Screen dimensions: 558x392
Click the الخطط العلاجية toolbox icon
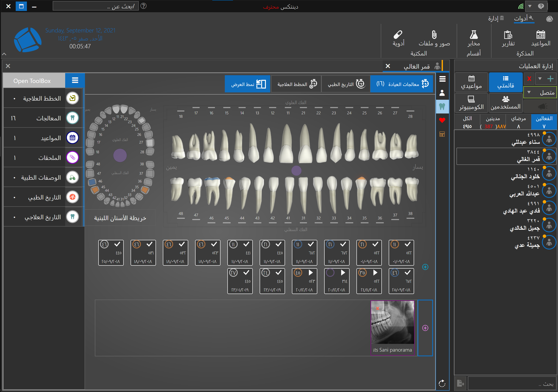pyautogui.click(x=72, y=98)
